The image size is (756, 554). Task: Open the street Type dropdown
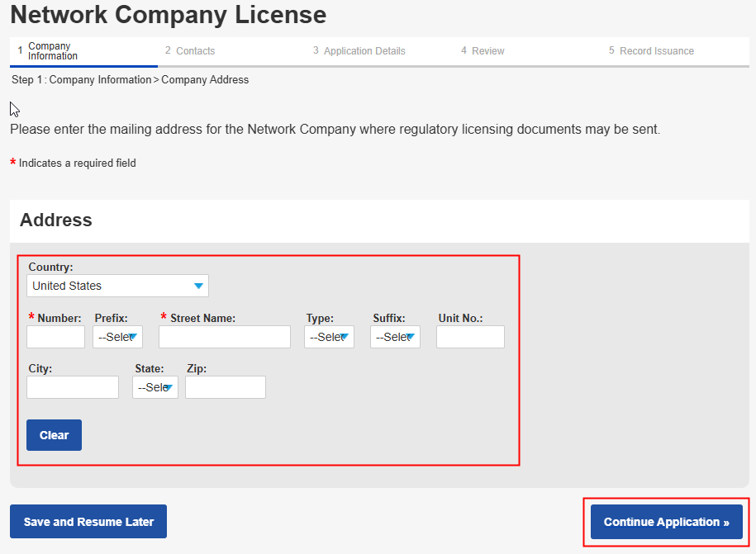pos(329,337)
